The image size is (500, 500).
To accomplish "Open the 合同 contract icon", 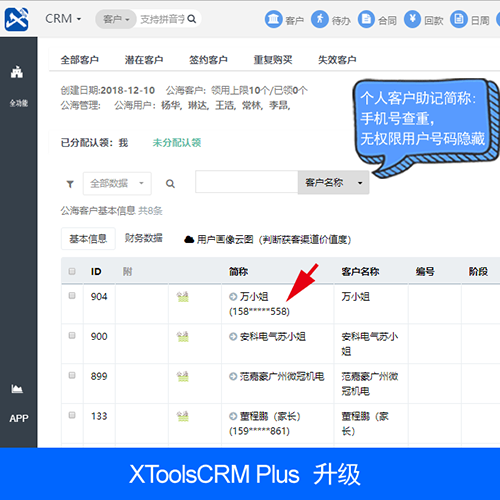I will pos(366,19).
